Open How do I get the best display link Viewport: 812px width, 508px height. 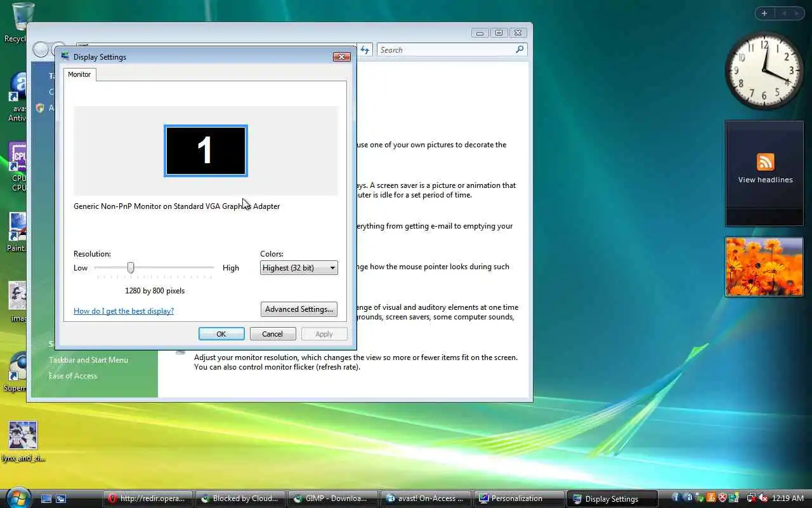point(124,311)
